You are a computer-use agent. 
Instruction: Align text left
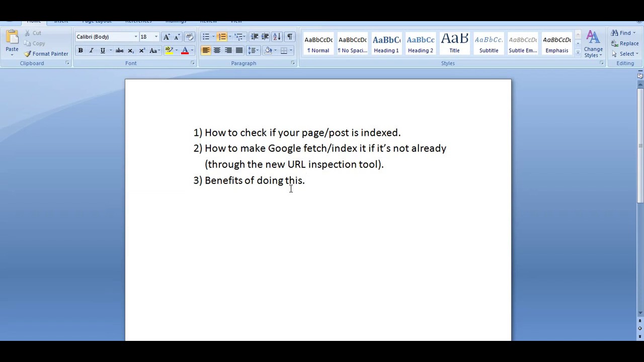point(206,50)
